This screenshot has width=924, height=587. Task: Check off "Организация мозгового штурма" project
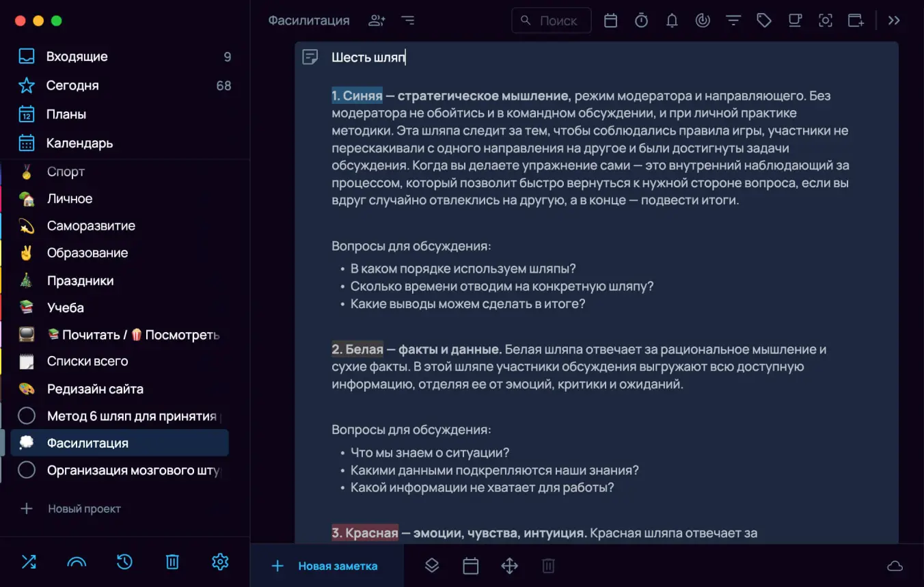pos(25,470)
